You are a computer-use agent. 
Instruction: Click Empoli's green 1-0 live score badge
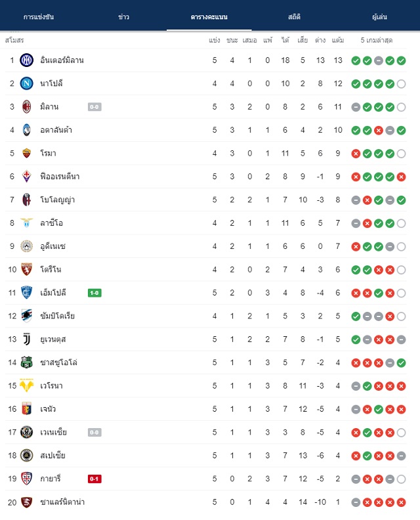(94, 293)
